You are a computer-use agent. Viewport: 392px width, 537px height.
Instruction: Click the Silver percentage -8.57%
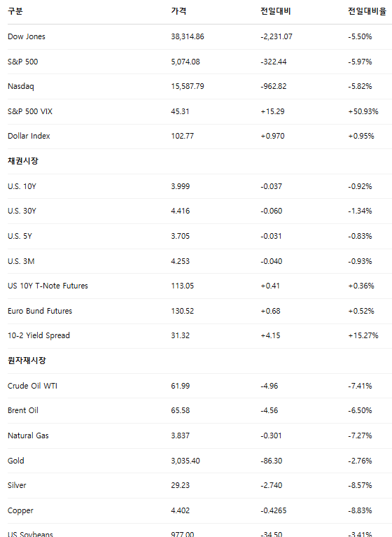(360, 486)
